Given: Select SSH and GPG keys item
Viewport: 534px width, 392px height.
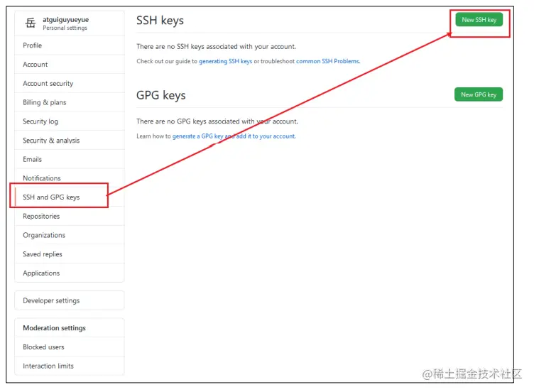Looking at the screenshot, I should pos(69,197).
